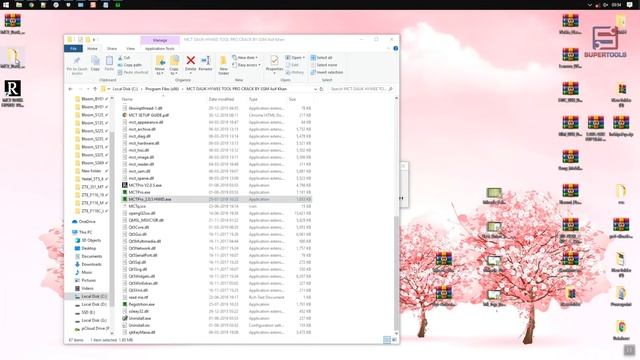Viewport: 640px width, 360px height.
Task: Select OneDrive in the navigation pane
Action: pyautogui.click(x=84, y=221)
